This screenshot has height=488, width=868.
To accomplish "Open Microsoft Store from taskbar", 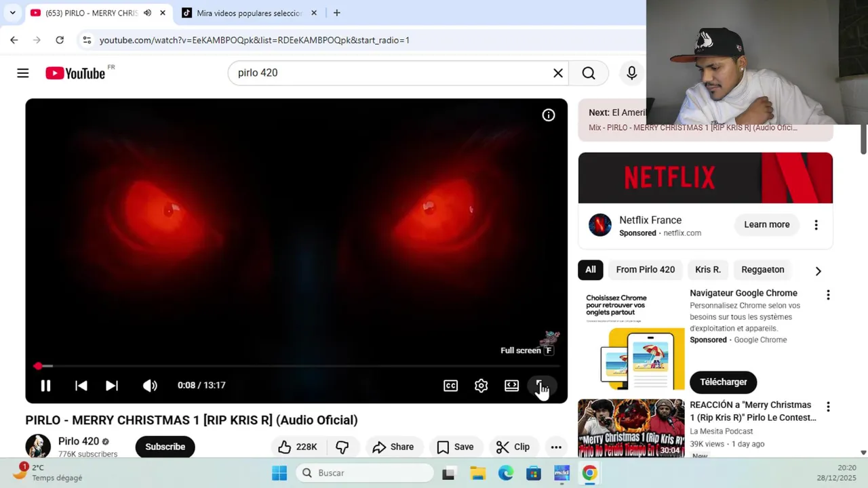I will click(534, 473).
